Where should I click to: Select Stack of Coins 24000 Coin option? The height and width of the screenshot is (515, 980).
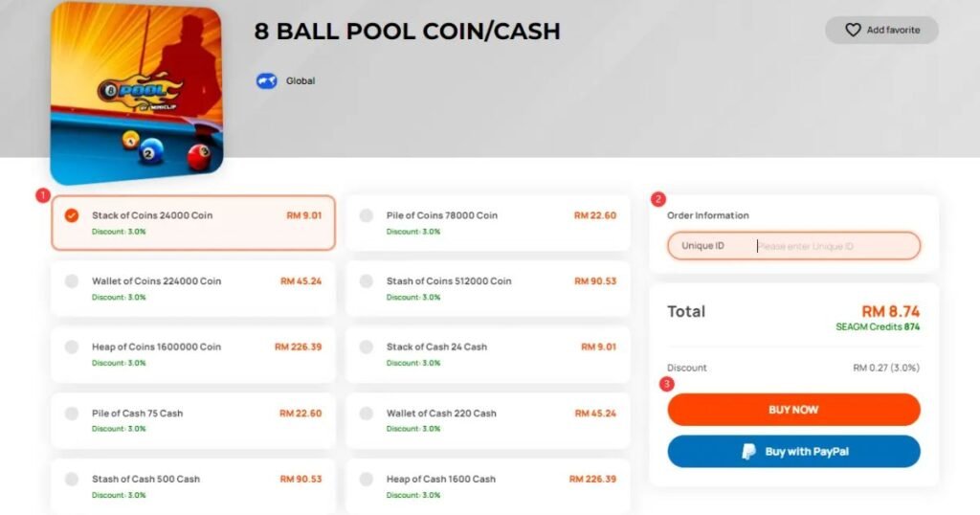pyautogui.click(x=193, y=223)
